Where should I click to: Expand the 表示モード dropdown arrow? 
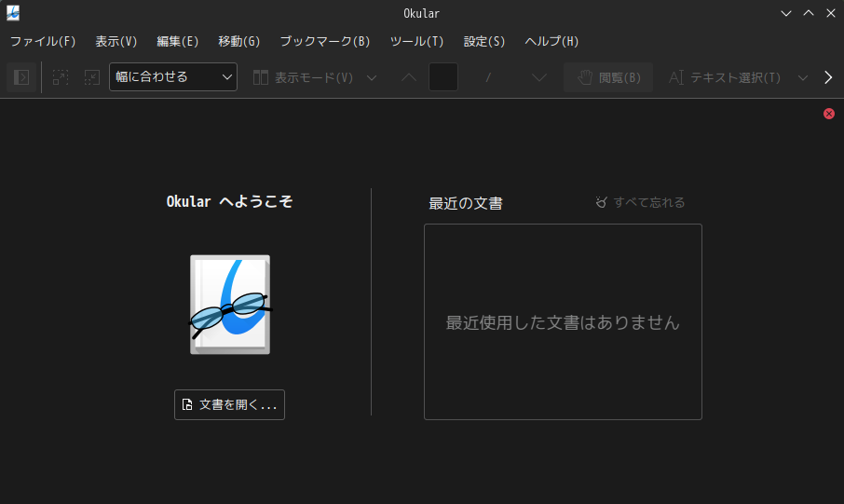[372, 77]
